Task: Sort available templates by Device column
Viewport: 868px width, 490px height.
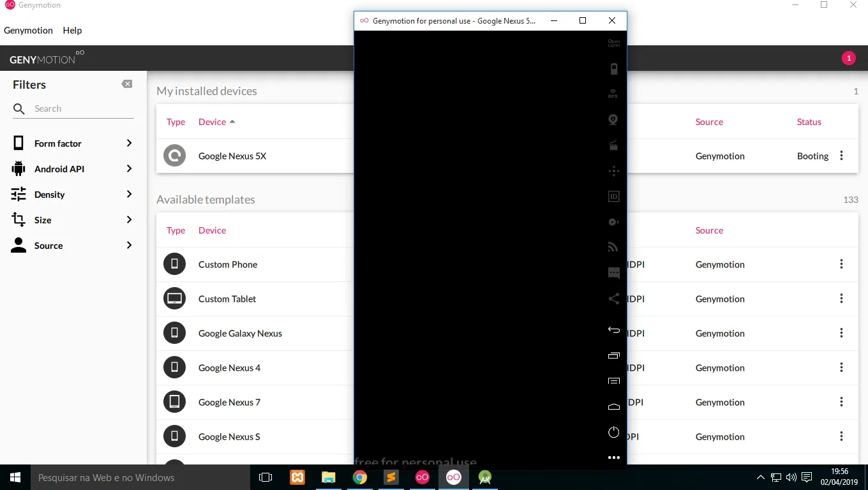Action: point(212,230)
